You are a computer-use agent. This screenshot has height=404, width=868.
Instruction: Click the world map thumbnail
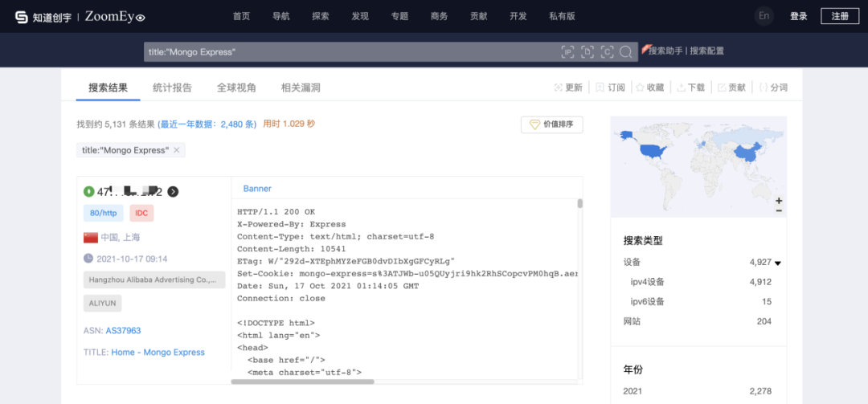tap(698, 166)
